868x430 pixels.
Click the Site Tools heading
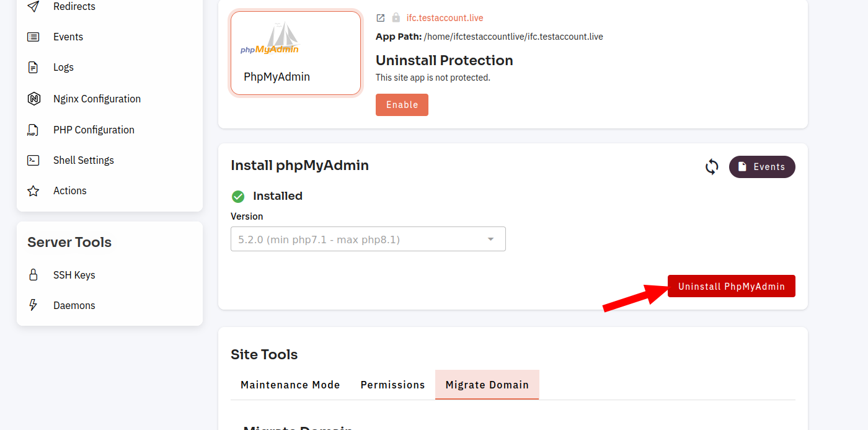[264, 354]
